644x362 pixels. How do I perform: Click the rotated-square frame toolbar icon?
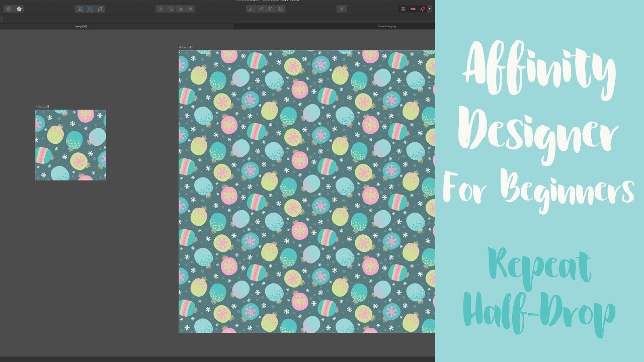coord(100,9)
